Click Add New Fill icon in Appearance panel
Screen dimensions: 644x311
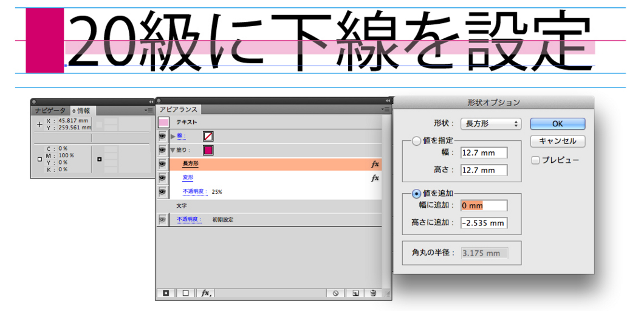point(185,293)
